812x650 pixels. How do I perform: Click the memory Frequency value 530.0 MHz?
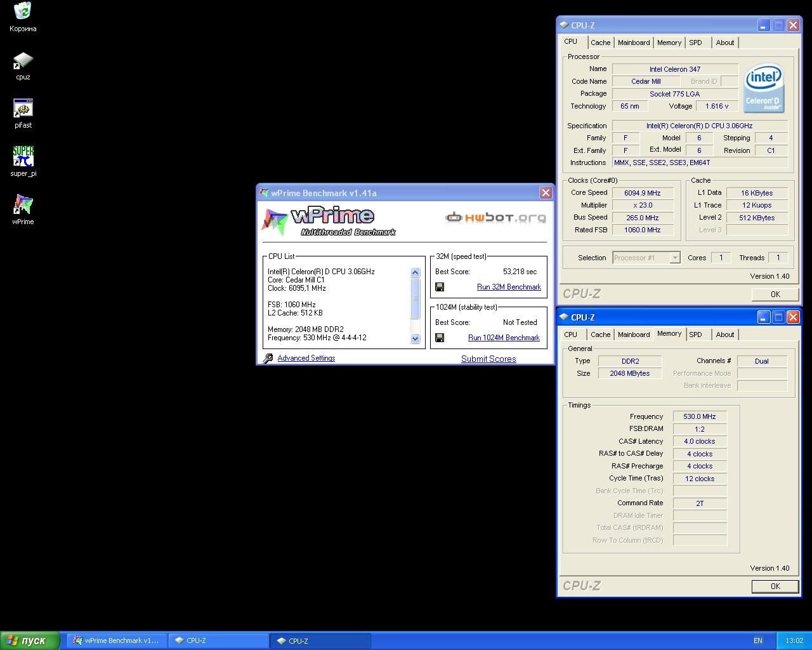(x=700, y=416)
